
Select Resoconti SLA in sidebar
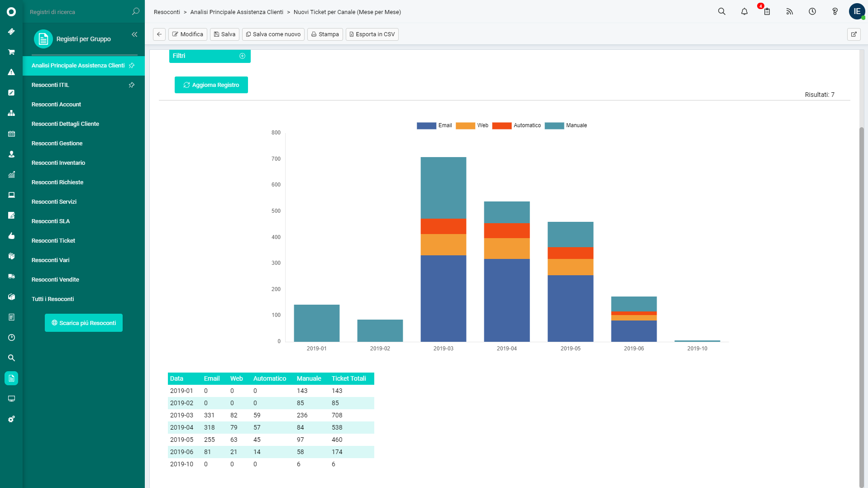point(51,221)
